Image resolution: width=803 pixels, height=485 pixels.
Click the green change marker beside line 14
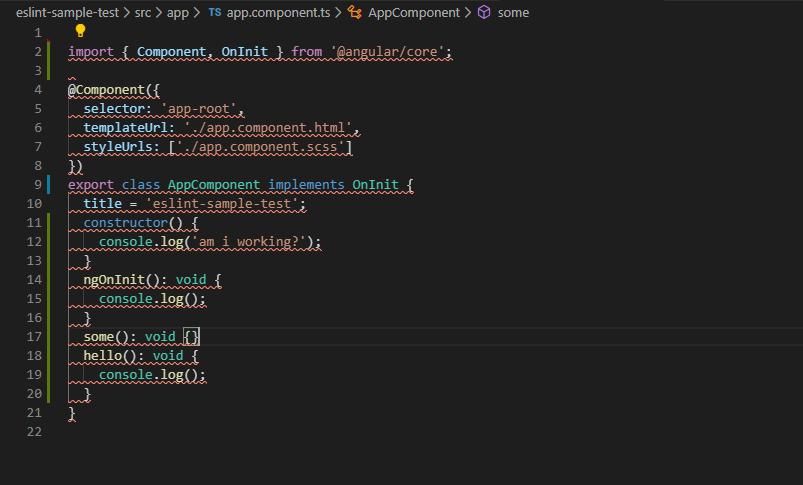coord(49,280)
